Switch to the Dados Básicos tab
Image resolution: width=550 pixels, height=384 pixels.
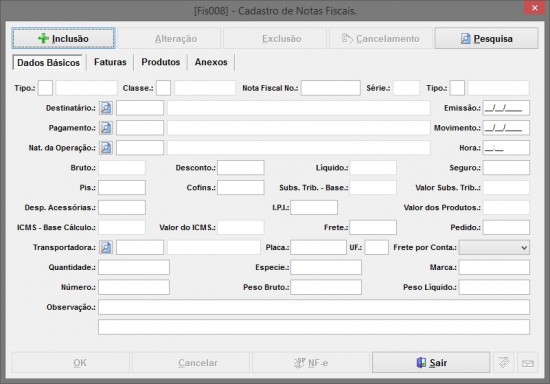tap(48, 62)
